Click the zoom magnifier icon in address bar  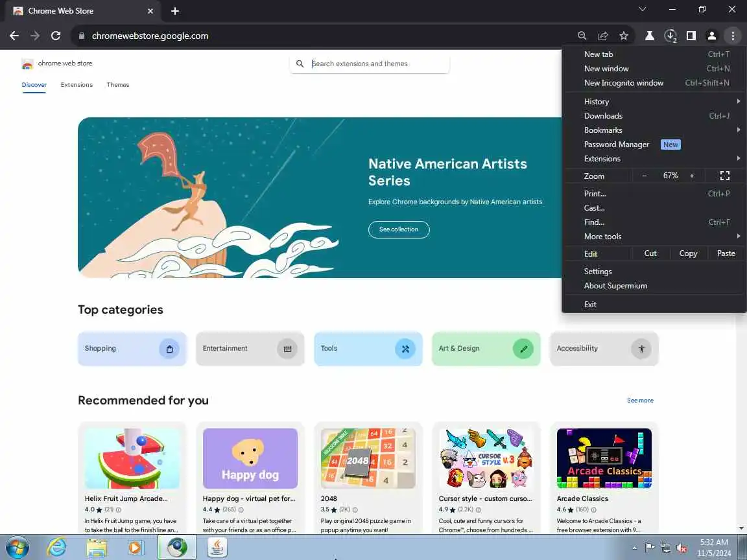[582, 36]
